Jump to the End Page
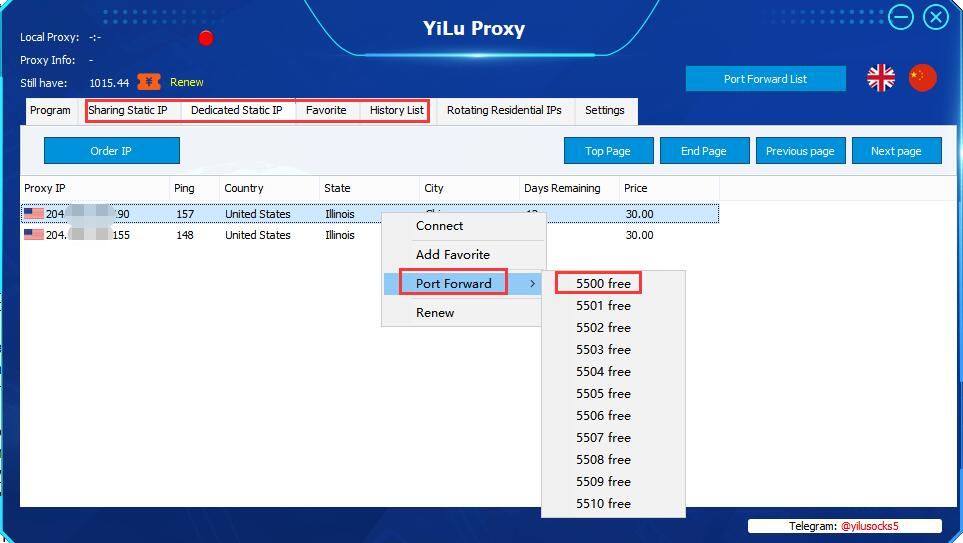Image resolution: width=963 pixels, height=543 pixels. coord(704,150)
